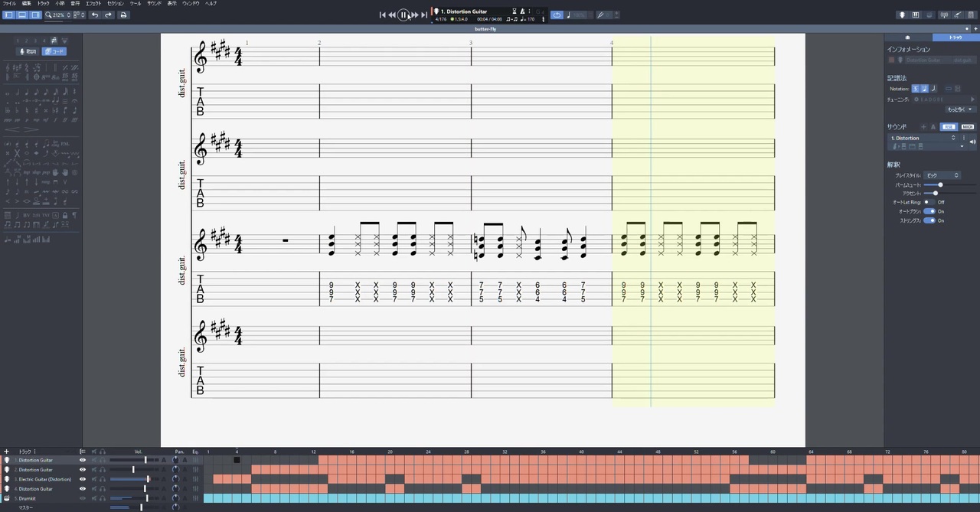Open the 編集 menu
This screenshot has width=980, height=512.
26,4
